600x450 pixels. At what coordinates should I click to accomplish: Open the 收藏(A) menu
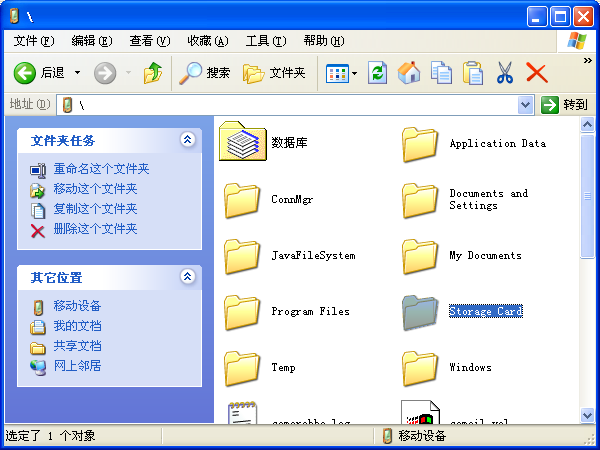(208, 41)
